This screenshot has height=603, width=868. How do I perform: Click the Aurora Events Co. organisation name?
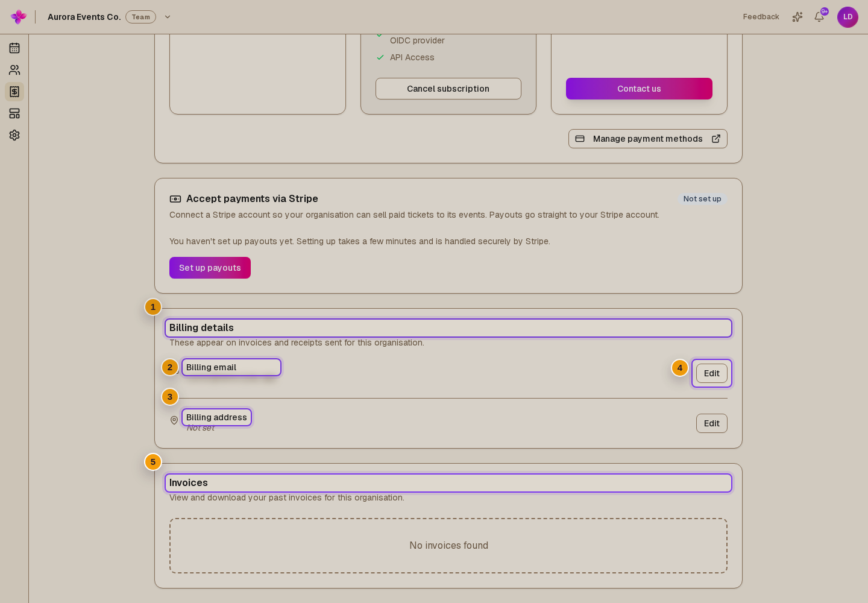84,17
